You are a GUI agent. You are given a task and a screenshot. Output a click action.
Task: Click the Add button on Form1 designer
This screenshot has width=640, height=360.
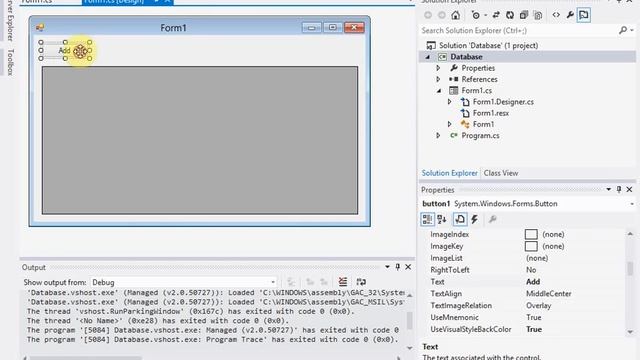[x=65, y=50]
